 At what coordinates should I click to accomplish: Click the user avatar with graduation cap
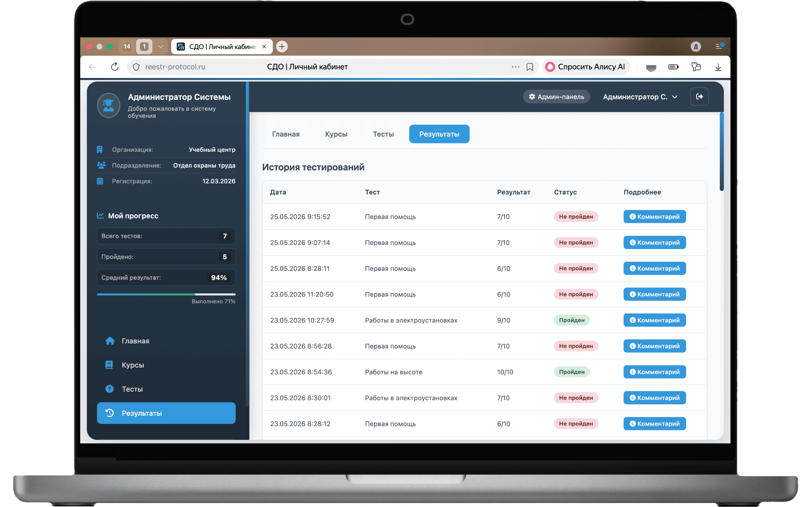108,105
